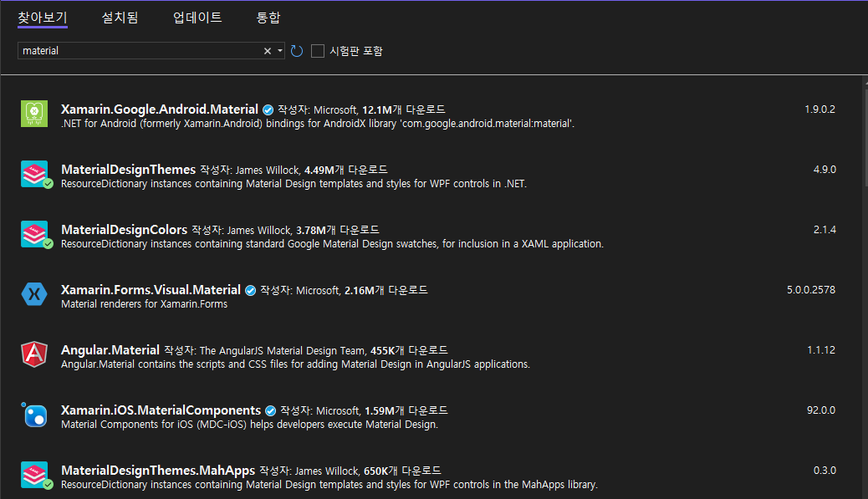The height and width of the screenshot is (499, 868).
Task: Click the 2.16M개 다운로드 download count
Action: point(386,291)
